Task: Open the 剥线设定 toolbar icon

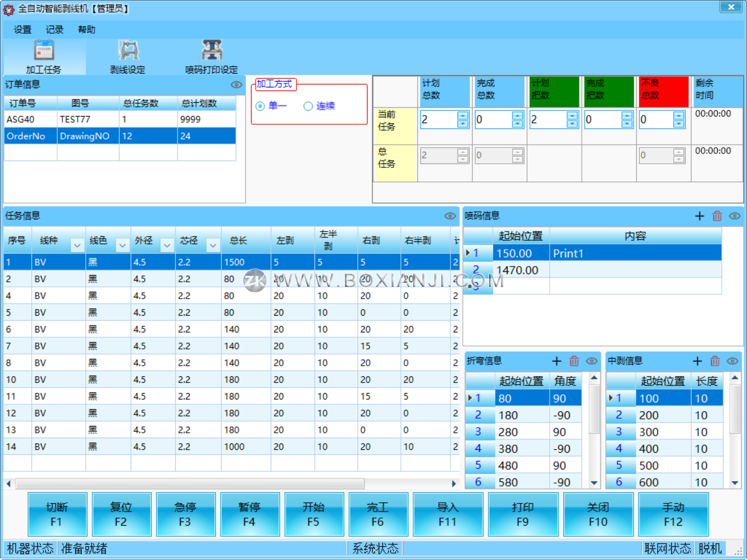Action: (128, 57)
